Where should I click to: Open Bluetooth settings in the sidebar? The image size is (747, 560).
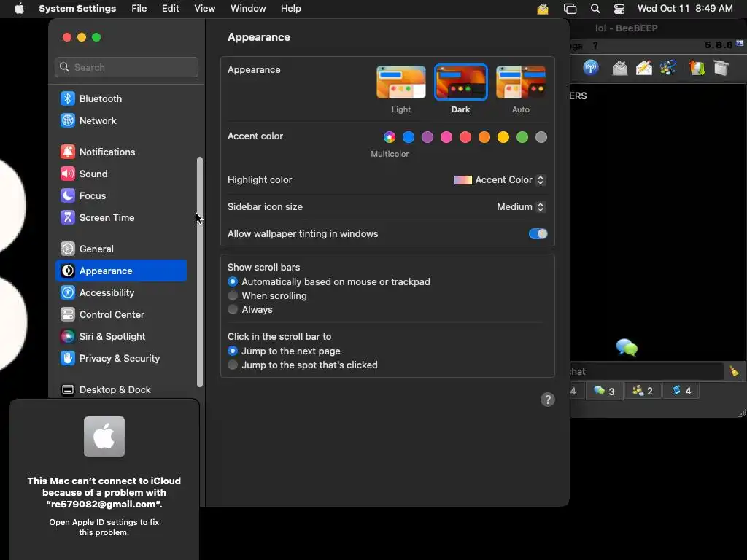click(x=121, y=98)
